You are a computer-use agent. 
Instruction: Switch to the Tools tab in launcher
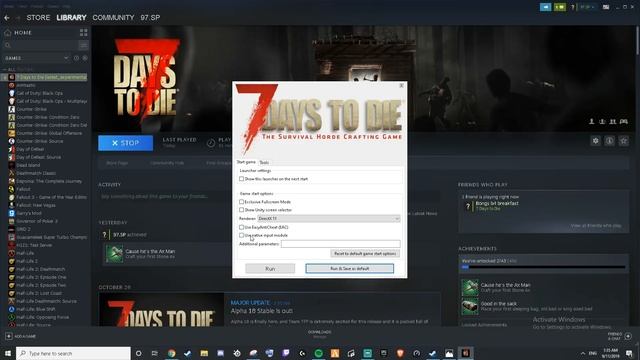[x=264, y=162]
